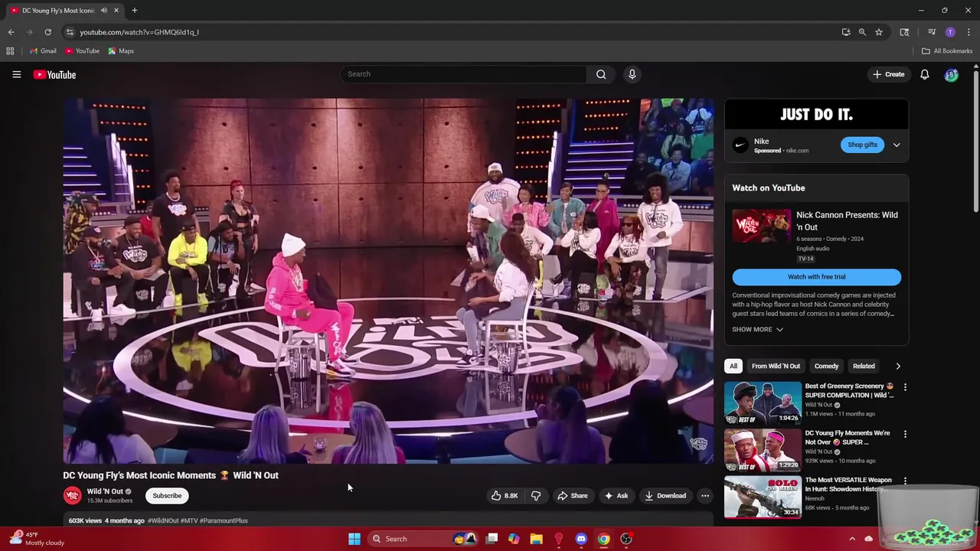
Task: Open Chrome three-dot menu
Action: click(x=969, y=32)
